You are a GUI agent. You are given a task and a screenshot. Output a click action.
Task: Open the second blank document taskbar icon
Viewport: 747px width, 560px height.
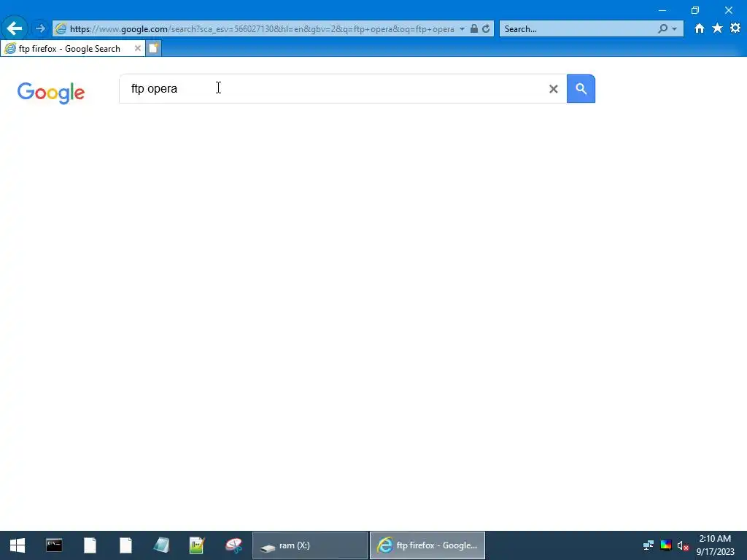(x=125, y=545)
